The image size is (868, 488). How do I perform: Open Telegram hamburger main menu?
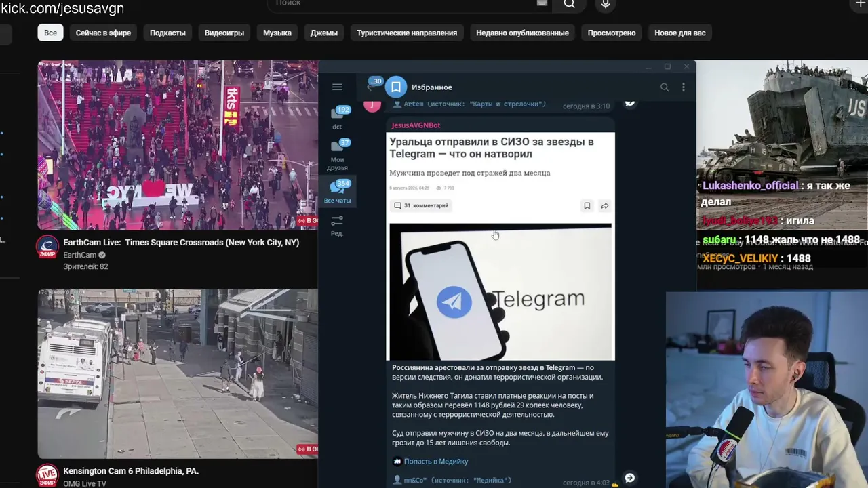point(337,87)
